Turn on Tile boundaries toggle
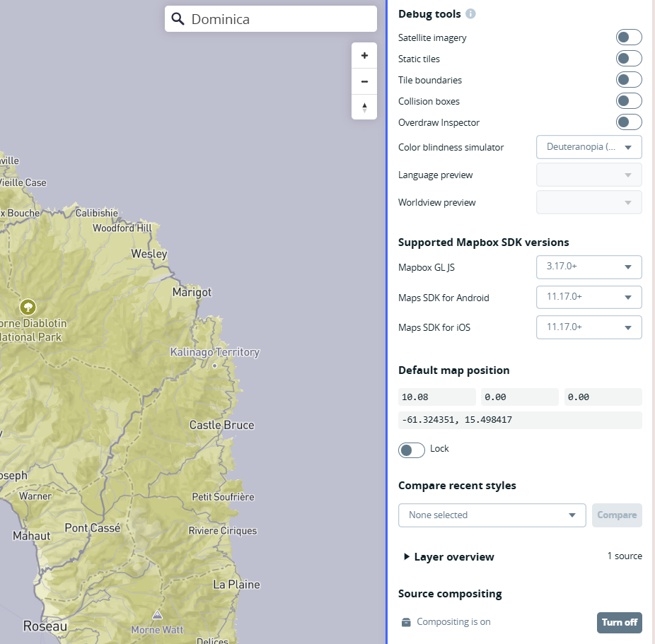The width and height of the screenshot is (655, 644). pos(628,80)
